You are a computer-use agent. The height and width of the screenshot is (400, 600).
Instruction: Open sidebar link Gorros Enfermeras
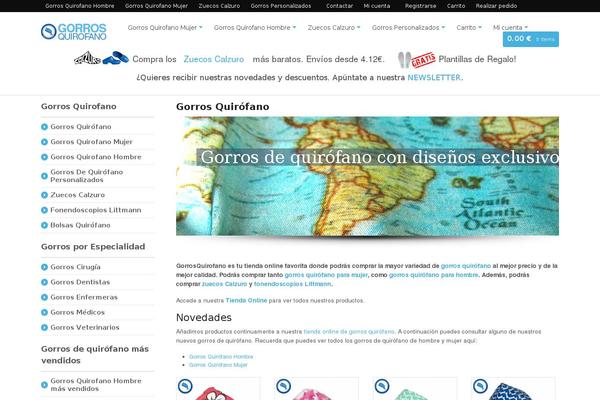(84, 297)
